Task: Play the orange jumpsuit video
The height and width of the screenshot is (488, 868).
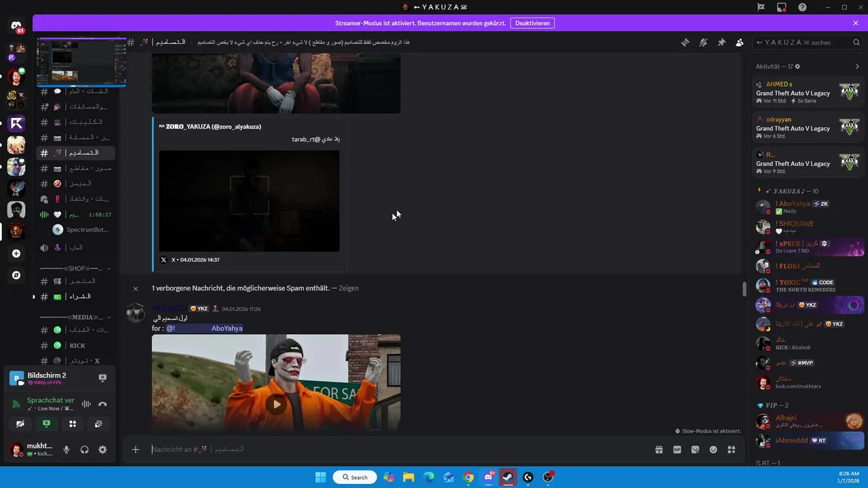Action: click(x=276, y=405)
